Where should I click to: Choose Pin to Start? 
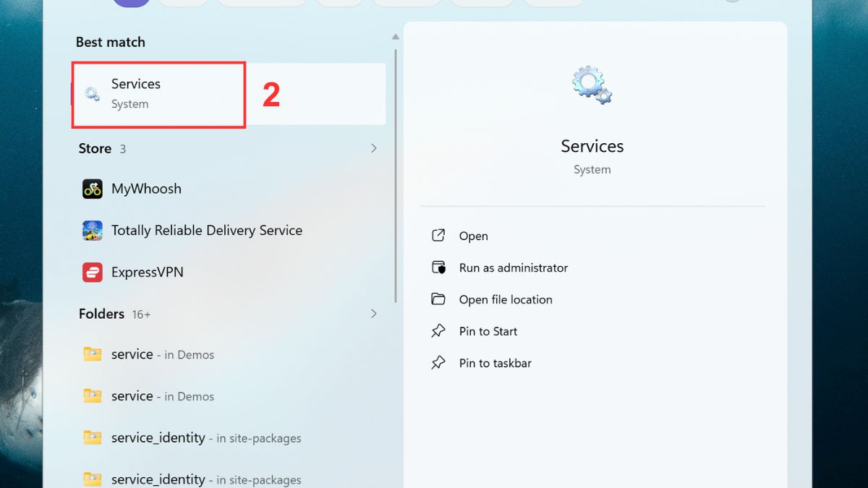click(488, 331)
